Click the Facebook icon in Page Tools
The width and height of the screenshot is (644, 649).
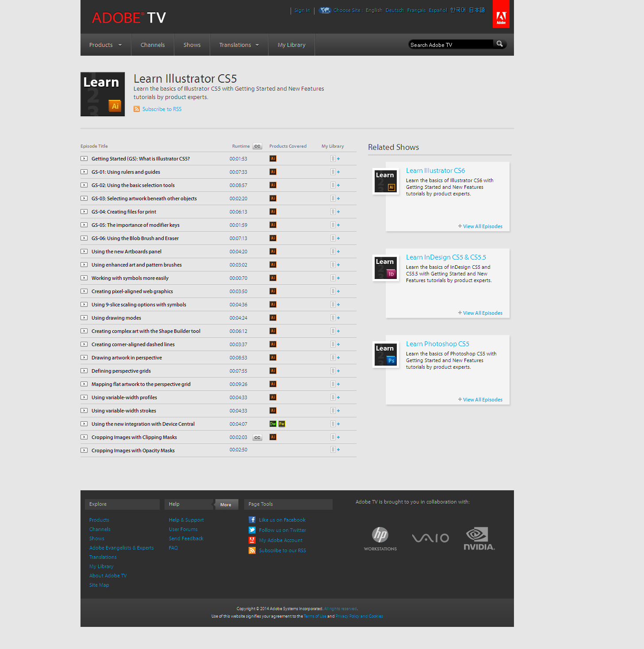pos(252,520)
